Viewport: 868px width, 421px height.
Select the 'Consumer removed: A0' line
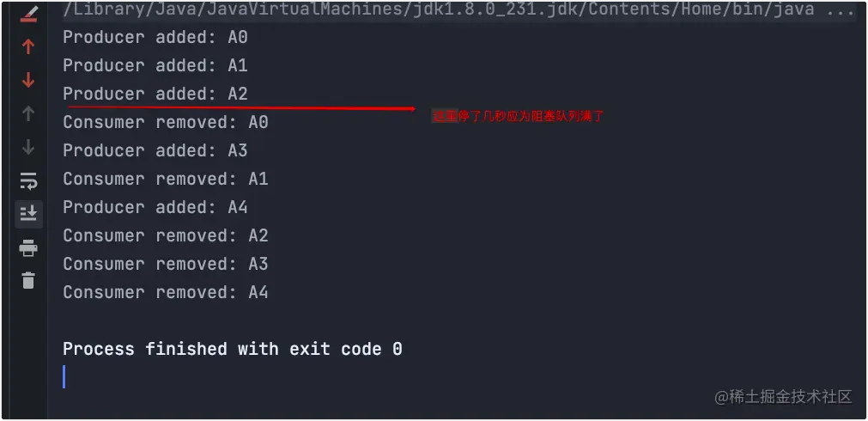(166, 122)
